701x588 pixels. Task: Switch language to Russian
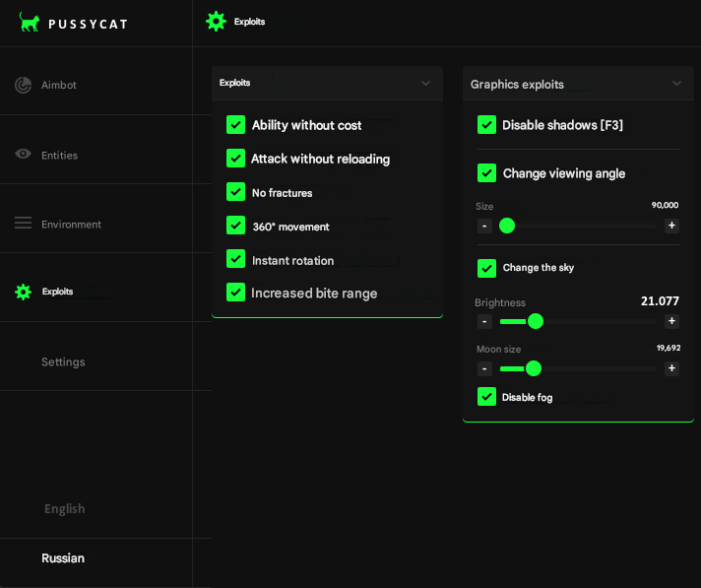[x=63, y=558]
